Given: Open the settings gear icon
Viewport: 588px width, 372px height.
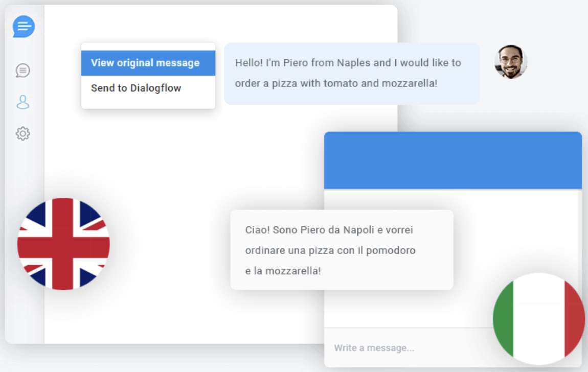Looking at the screenshot, I should [x=23, y=133].
